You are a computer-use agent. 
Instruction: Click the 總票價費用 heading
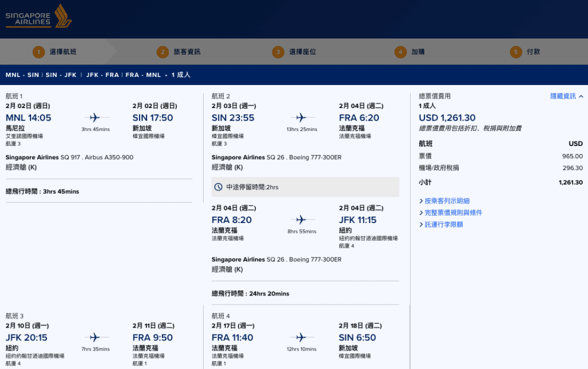coord(434,96)
